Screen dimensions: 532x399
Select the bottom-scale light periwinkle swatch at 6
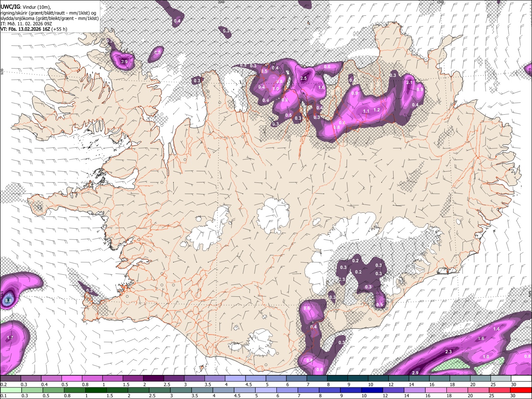(x=287, y=390)
